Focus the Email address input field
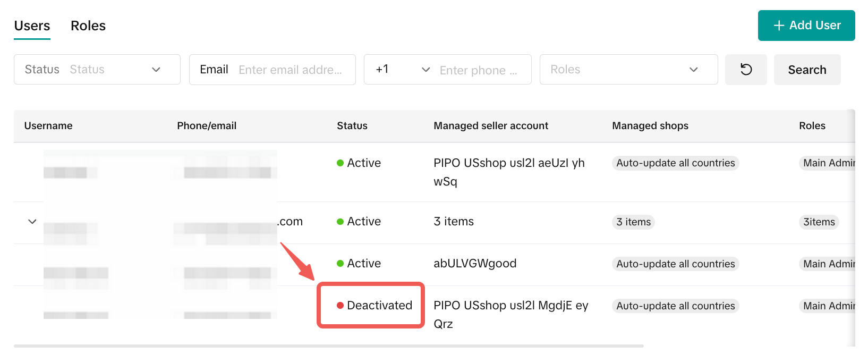The height and width of the screenshot is (354, 868). [x=290, y=70]
